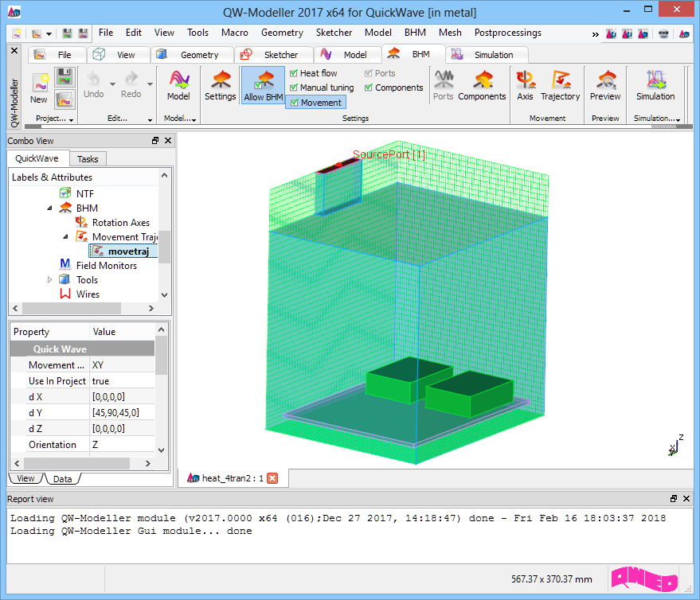Toggle the Movement checkbox
The height and width of the screenshot is (600, 700).
pyautogui.click(x=295, y=103)
